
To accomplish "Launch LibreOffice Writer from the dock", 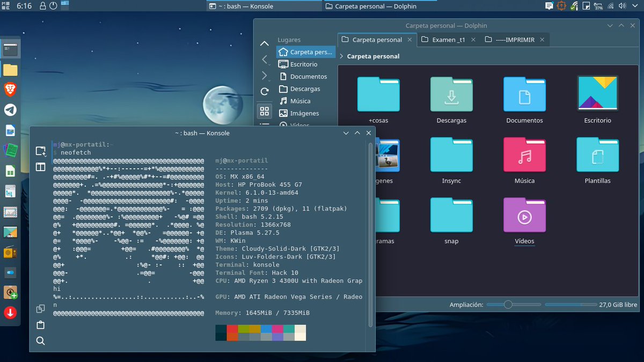I will pos(10,130).
